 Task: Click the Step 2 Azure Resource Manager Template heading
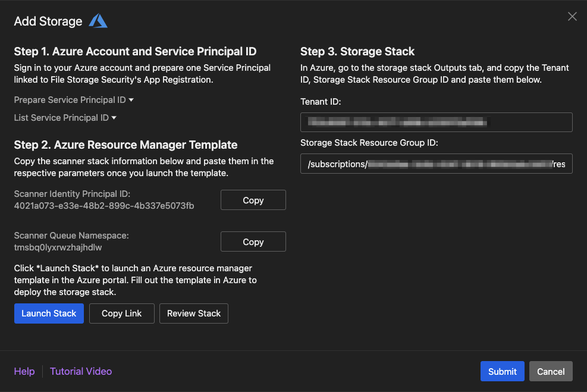click(125, 145)
